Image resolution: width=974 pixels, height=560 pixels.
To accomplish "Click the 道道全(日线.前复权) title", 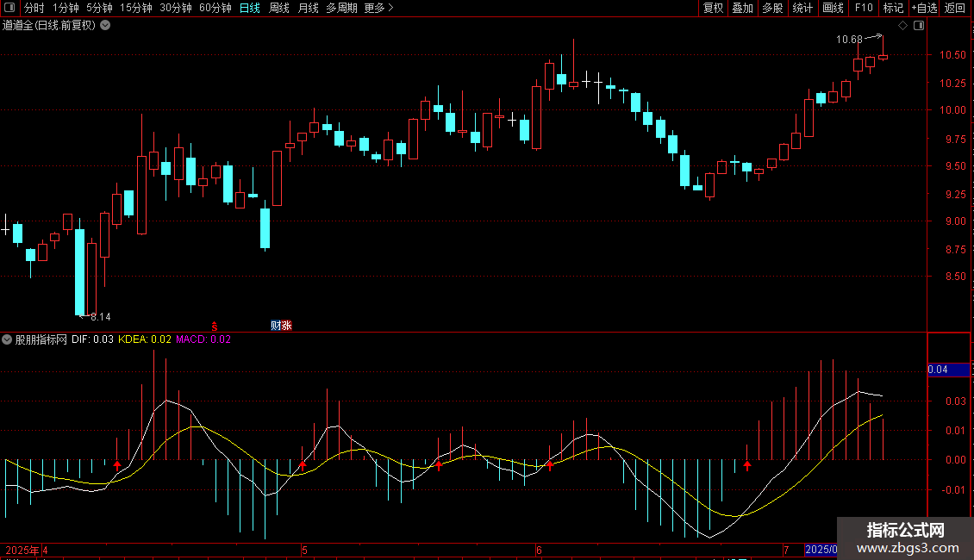I will click(49, 26).
